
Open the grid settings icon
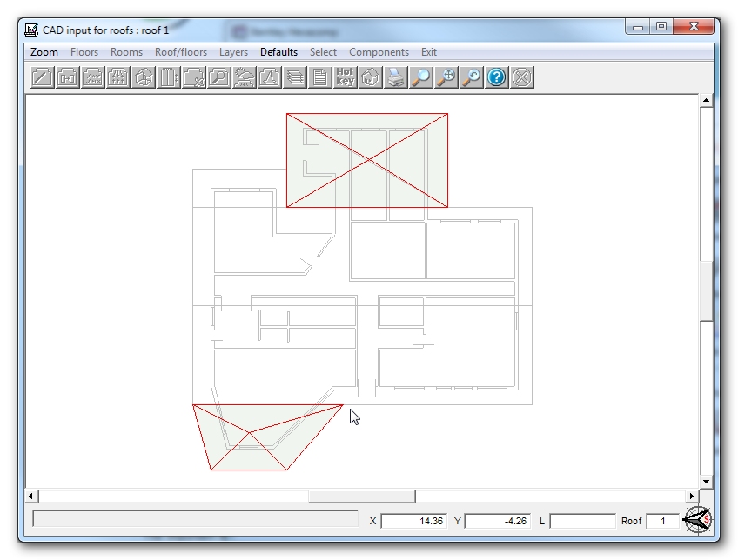pyautogui.click(x=118, y=77)
